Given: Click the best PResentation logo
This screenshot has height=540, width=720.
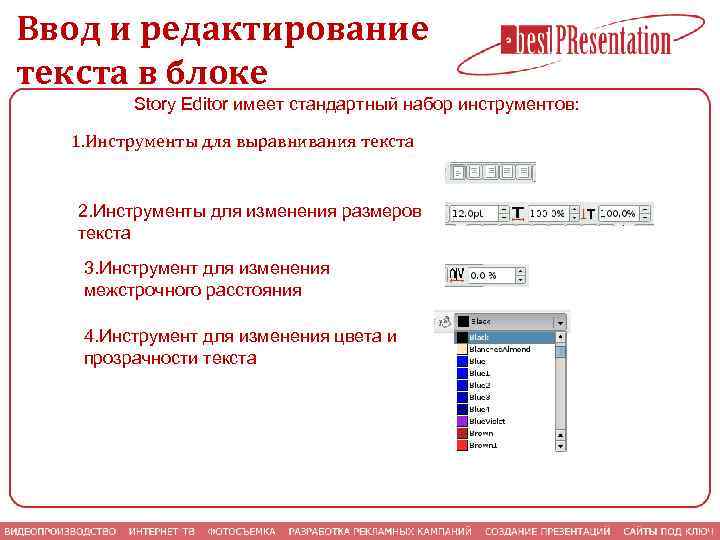Looking at the screenshot, I should click(x=581, y=44).
